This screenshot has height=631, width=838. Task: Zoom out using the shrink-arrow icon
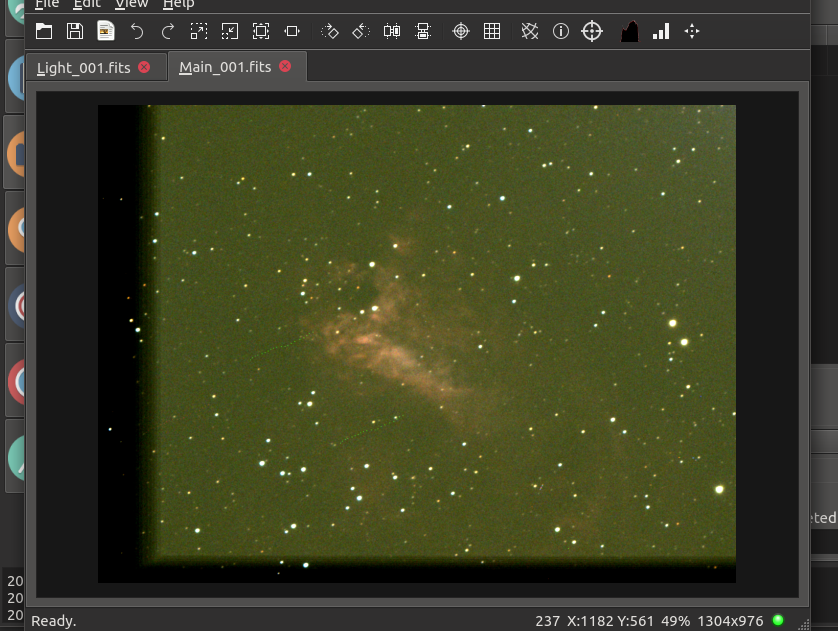tap(230, 31)
